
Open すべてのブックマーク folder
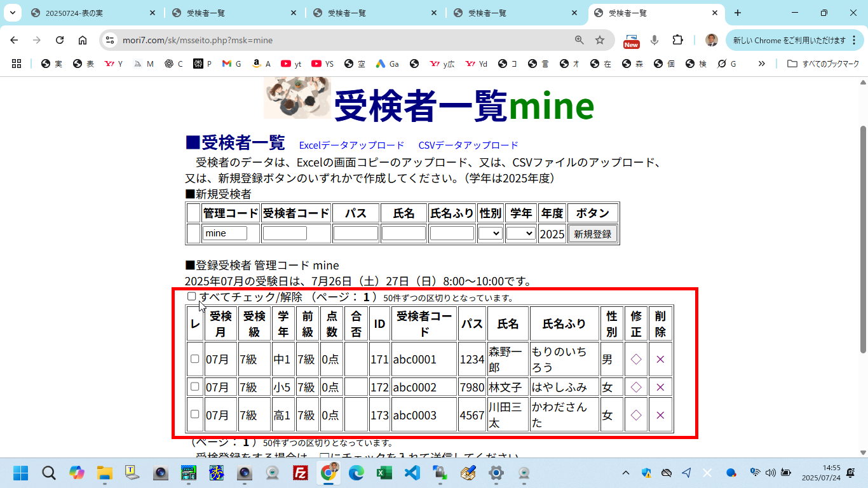[x=823, y=64]
